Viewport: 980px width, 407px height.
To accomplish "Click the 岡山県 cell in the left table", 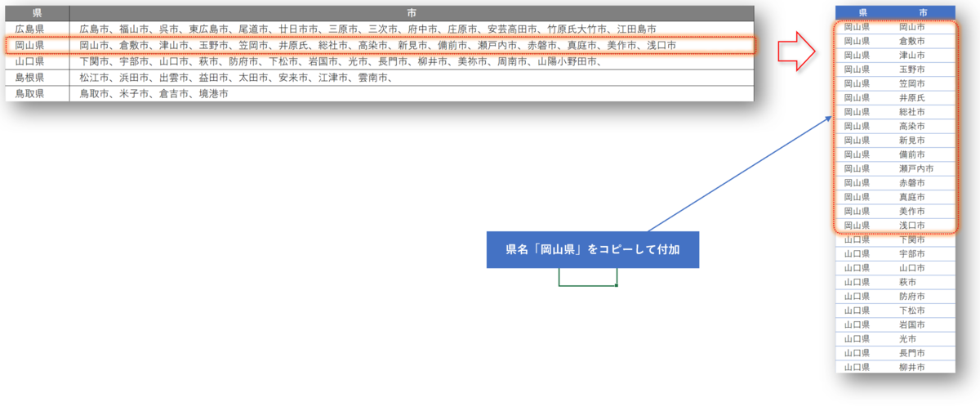I will [37, 45].
